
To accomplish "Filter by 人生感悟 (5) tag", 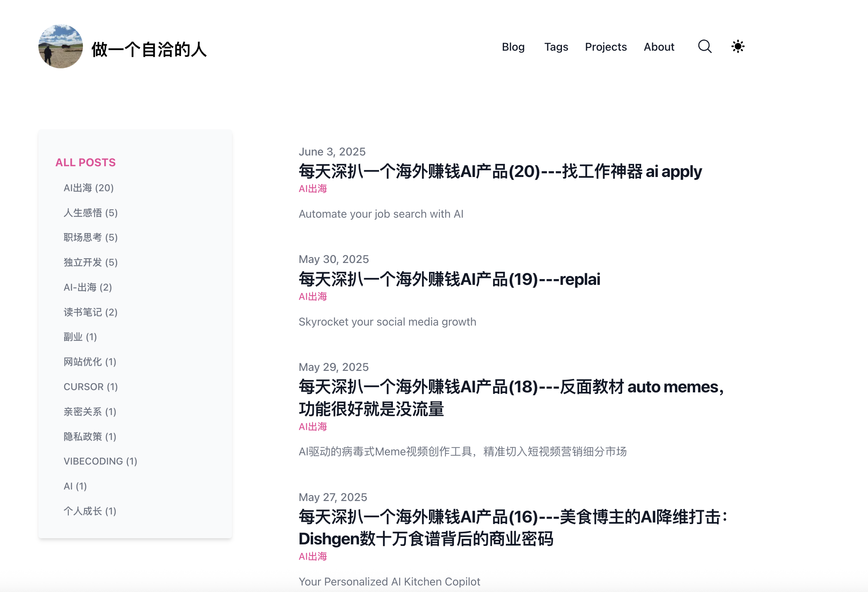I will click(91, 213).
